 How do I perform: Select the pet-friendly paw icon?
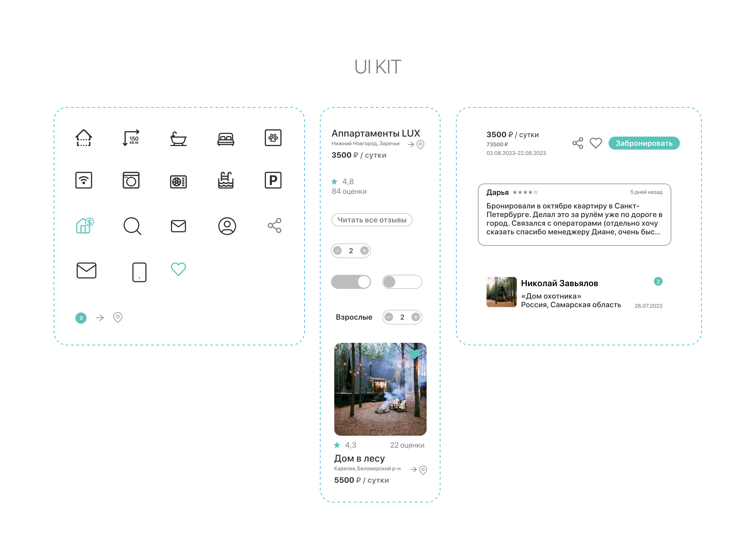point(273,138)
